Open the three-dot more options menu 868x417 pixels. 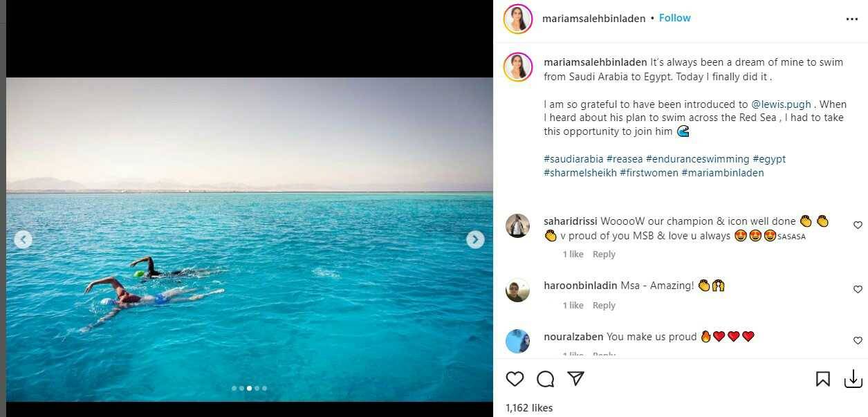851,19
